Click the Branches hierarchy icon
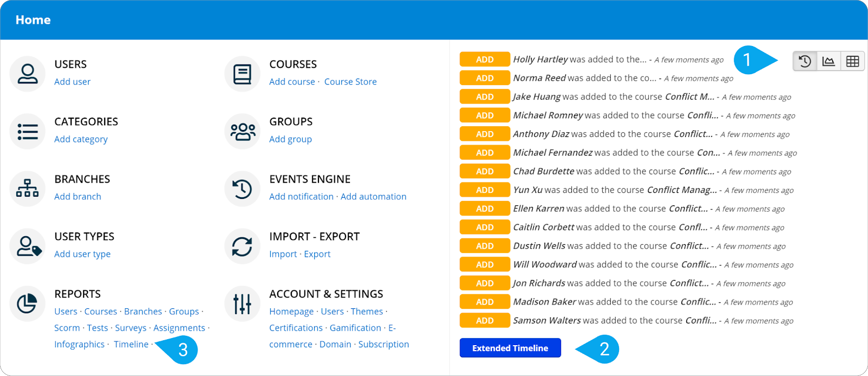 pyautogui.click(x=27, y=189)
